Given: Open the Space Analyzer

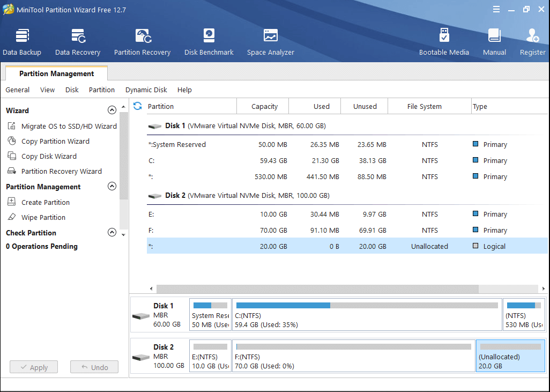Looking at the screenshot, I should (270, 42).
